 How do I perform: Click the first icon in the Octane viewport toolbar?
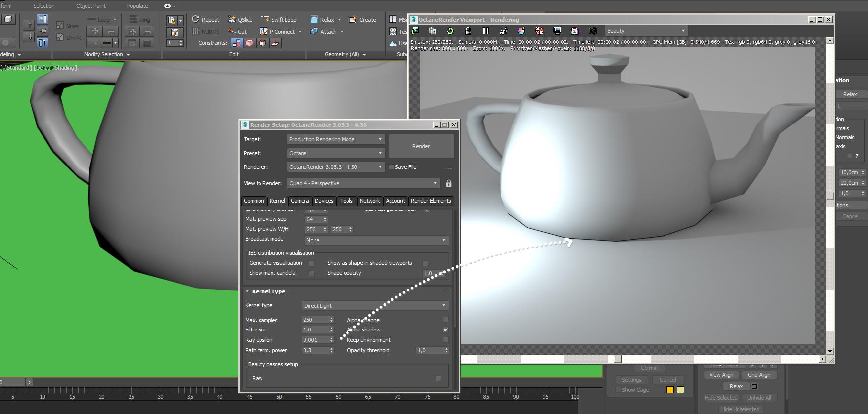pyautogui.click(x=415, y=31)
